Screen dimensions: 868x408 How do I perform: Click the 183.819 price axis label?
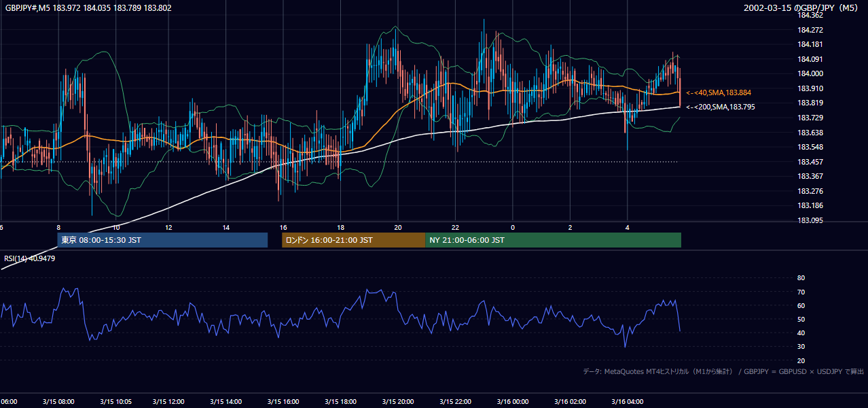pos(810,103)
